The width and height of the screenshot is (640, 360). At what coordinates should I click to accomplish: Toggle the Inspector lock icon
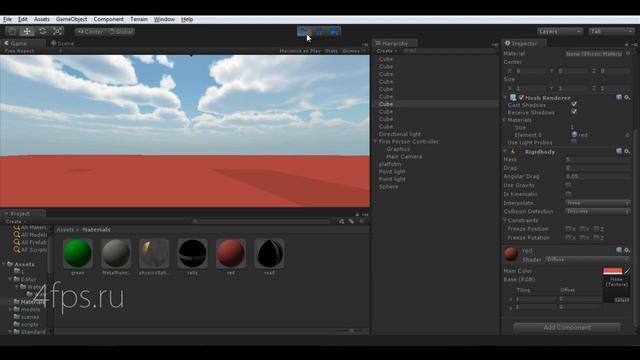(x=627, y=44)
